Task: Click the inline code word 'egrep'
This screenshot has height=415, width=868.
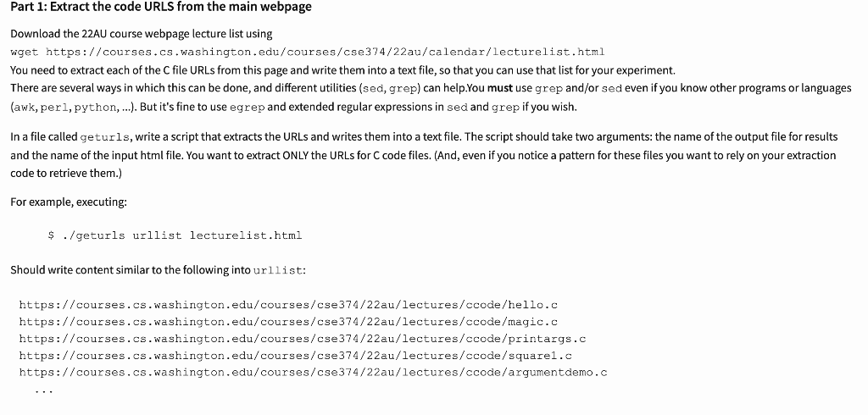Action: tap(247, 108)
